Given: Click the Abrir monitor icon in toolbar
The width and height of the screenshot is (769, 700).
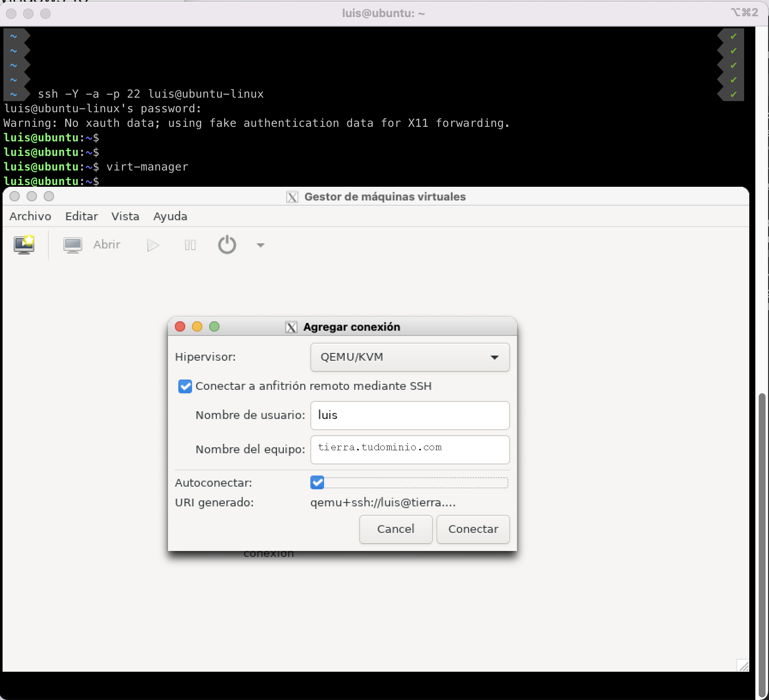Looking at the screenshot, I should pyautogui.click(x=73, y=245).
